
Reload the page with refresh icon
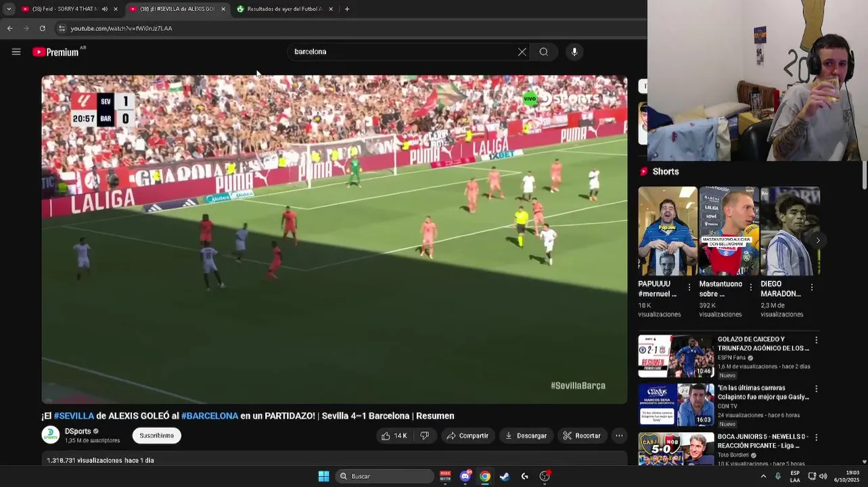point(42,28)
